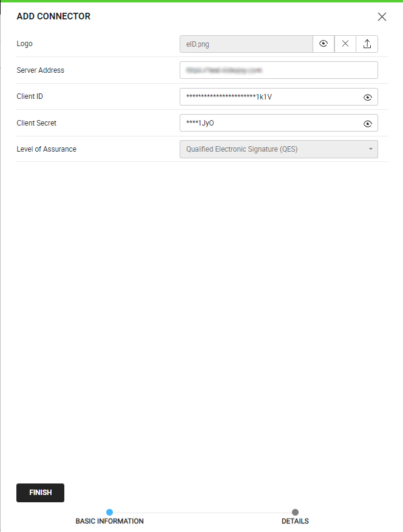Image resolution: width=403 pixels, height=532 pixels.
Task: Upload a new logo image
Action: pyautogui.click(x=367, y=44)
